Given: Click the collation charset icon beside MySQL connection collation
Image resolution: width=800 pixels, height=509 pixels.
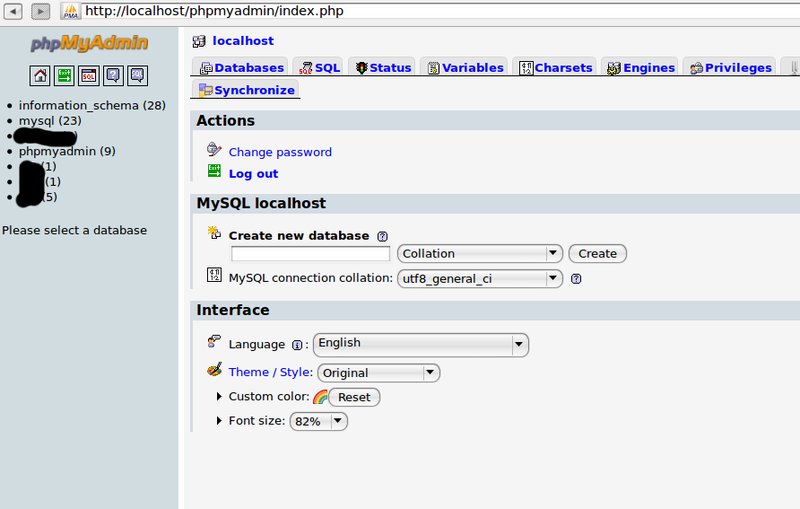Looking at the screenshot, I should tap(214, 274).
